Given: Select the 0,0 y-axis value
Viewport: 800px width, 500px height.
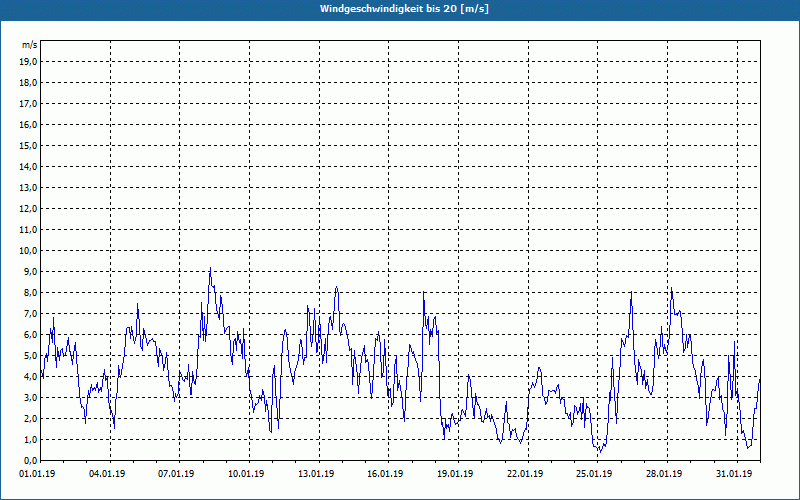Looking at the screenshot, I should [30, 461].
